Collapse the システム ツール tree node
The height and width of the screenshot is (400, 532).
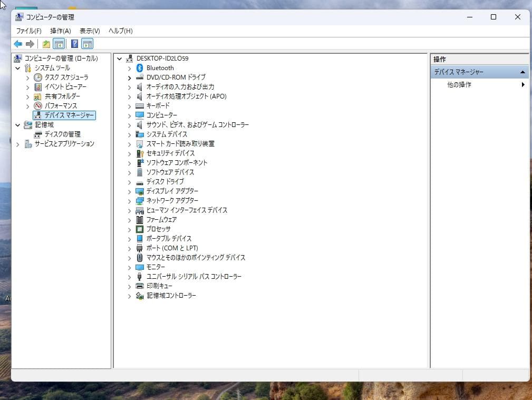pos(17,68)
